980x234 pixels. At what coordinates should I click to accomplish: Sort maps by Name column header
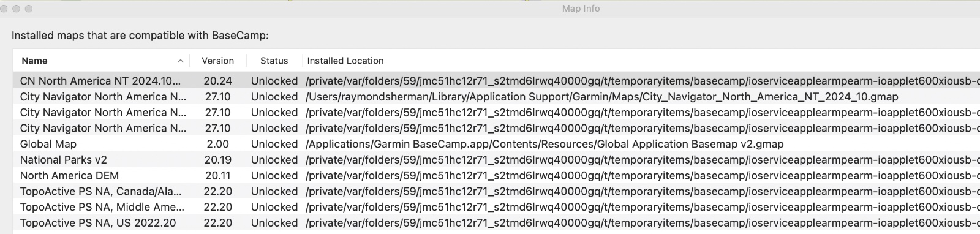click(x=34, y=61)
